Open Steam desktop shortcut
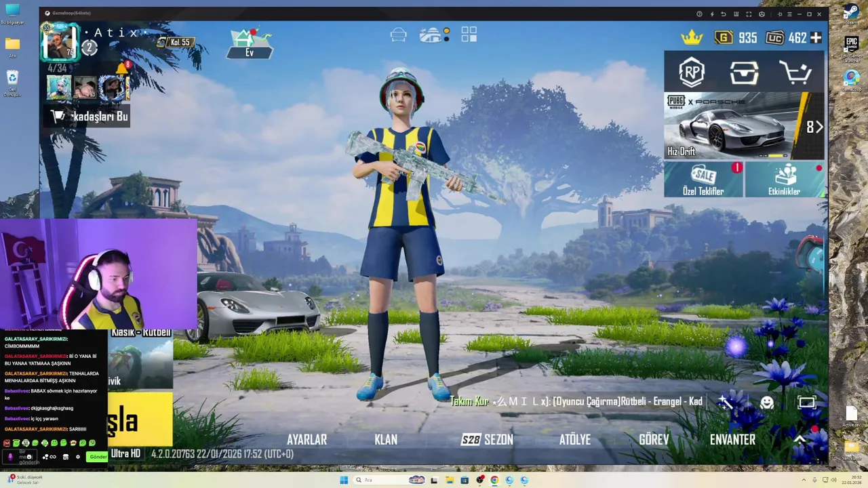The height and width of the screenshot is (488, 868). [851, 15]
